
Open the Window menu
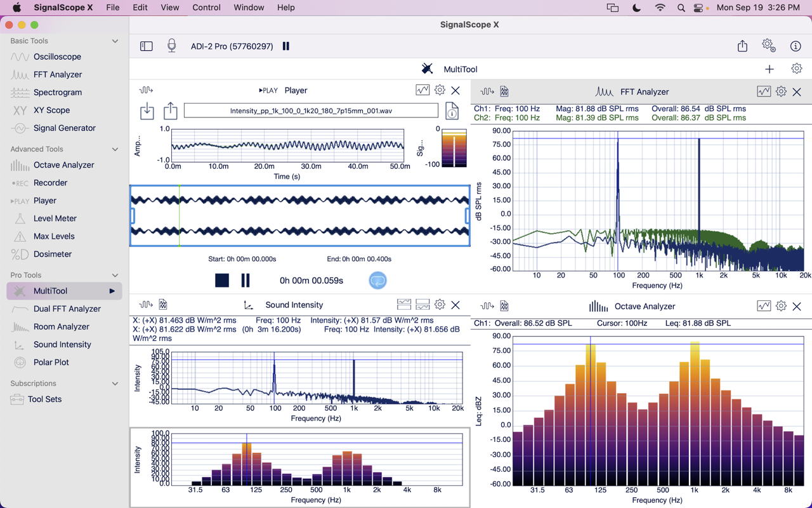[249, 8]
